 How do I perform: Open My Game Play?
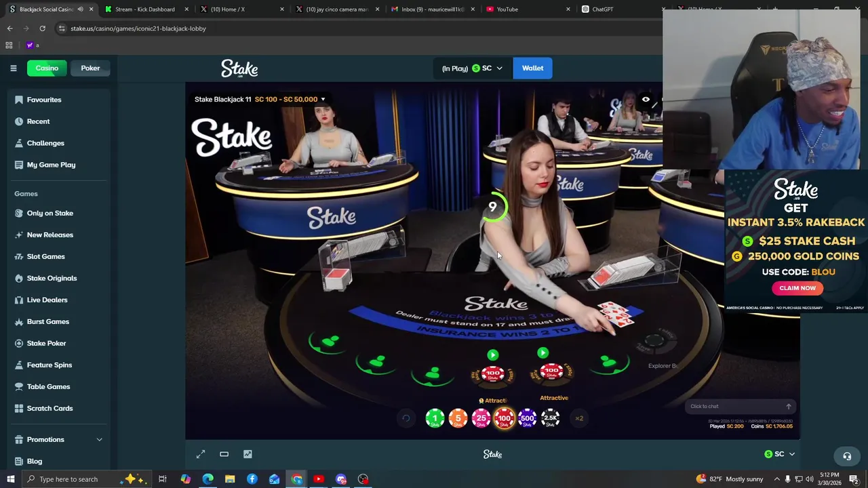coord(51,165)
